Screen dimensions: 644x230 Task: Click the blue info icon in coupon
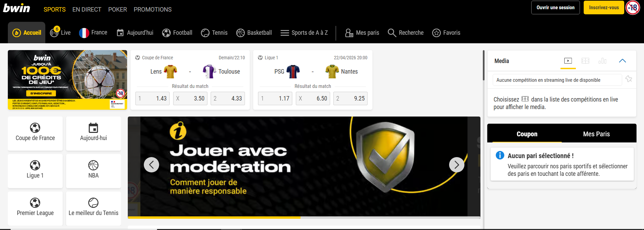pos(500,155)
